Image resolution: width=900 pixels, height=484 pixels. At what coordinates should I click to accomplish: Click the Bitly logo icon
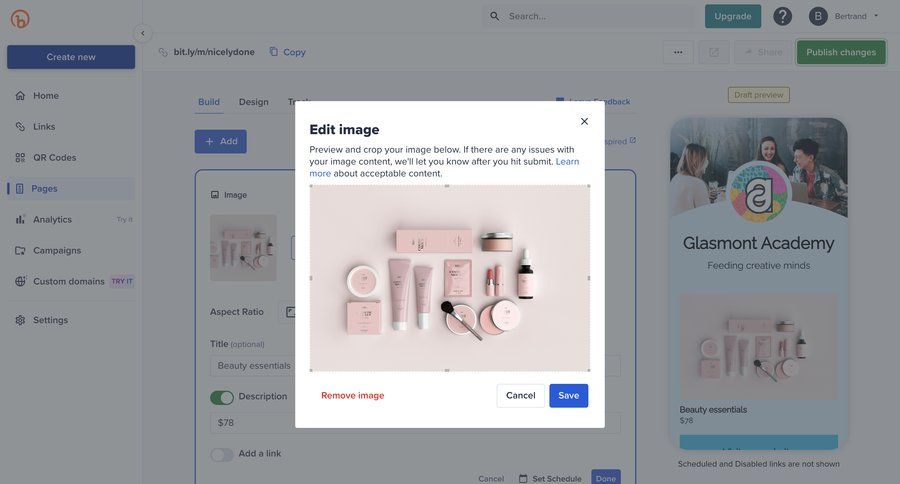pos(20,18)
